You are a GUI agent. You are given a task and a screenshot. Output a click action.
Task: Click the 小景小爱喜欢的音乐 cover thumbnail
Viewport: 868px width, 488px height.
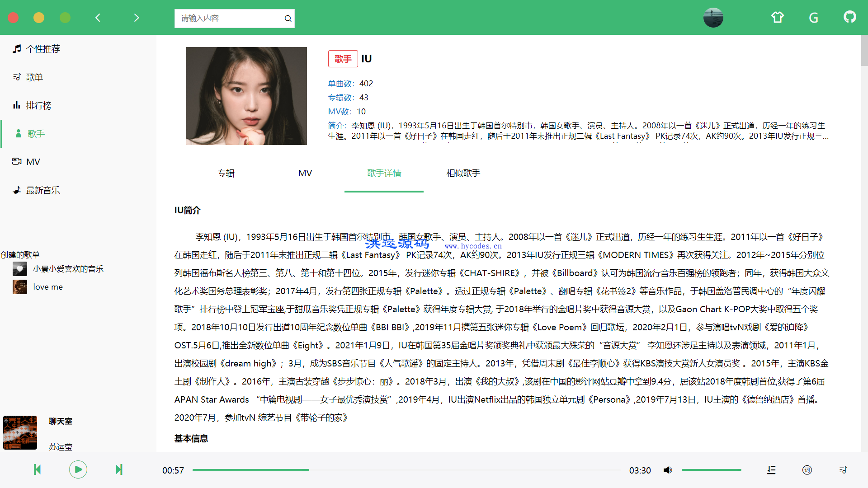click(x=20, y=269)
